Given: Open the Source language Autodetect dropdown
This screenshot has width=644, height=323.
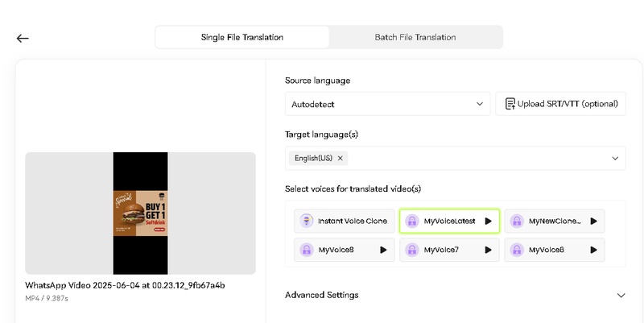Looking at the screenshot, I should pyautogui.click(x=387, y=104).
